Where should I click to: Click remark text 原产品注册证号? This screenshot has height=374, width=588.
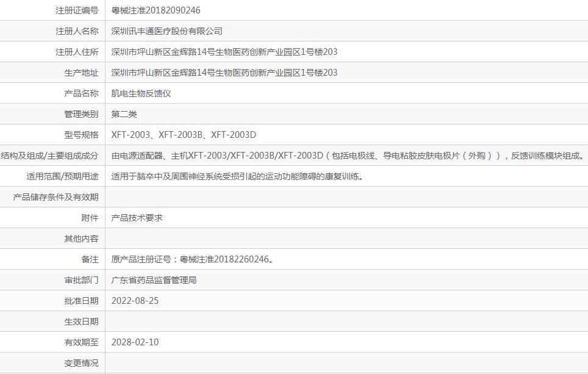click(x=192, y=259)
